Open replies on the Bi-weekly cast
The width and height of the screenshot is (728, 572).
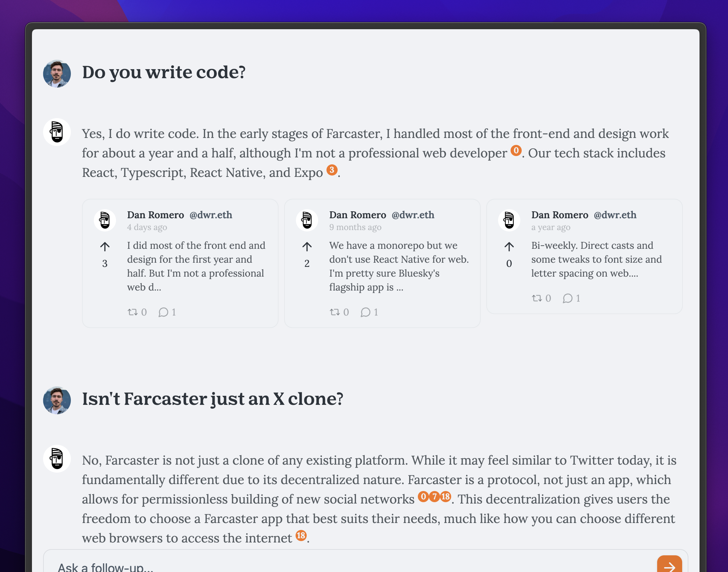pyautogui.click(x=568, y=298)
